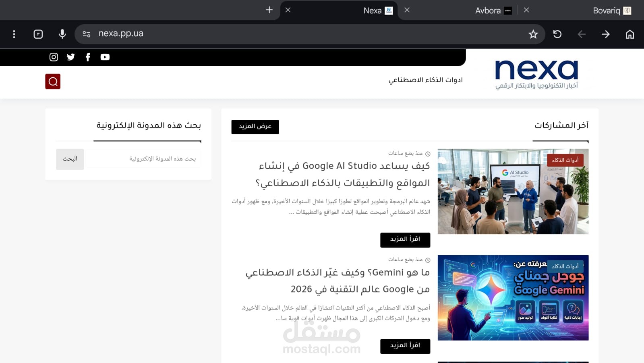
Task: Click the nexa site logo
Action: (x=536, y=74)
